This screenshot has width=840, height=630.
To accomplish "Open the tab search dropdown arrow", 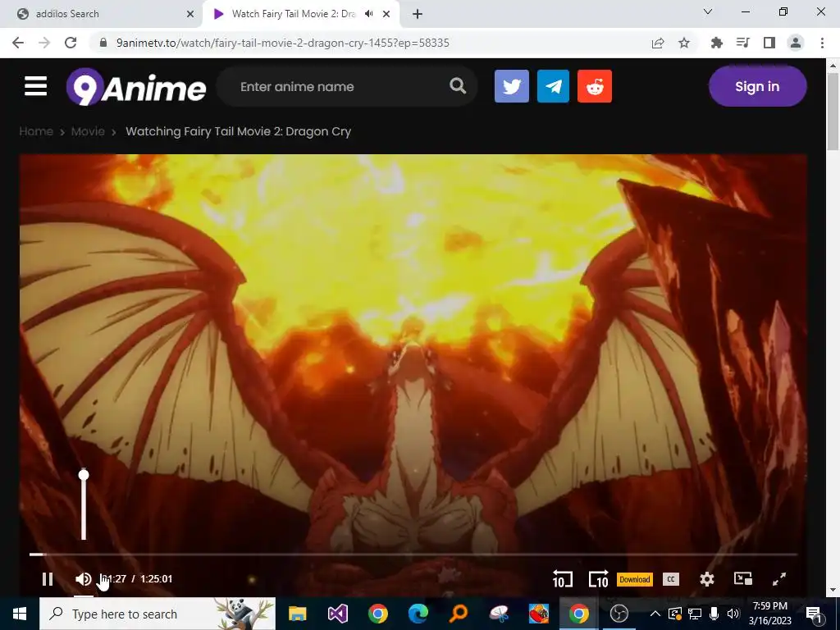I will click(x=708, y=11).
